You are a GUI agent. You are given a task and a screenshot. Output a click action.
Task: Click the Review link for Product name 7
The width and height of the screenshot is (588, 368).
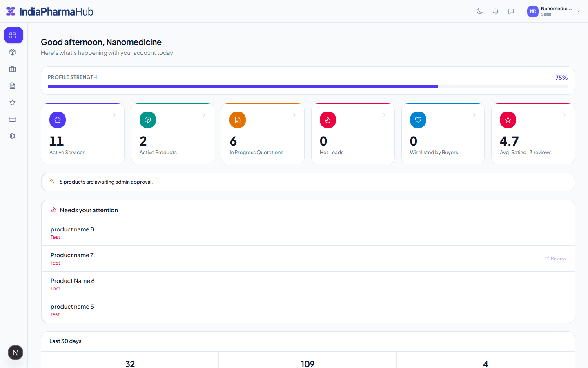555,258
